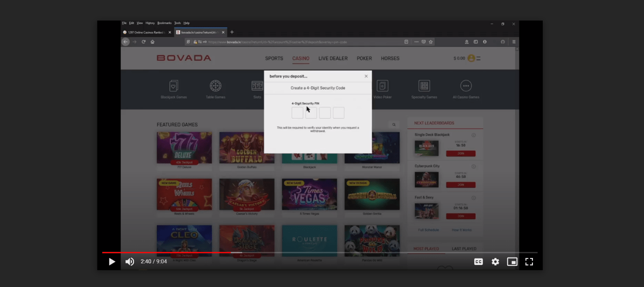This screenshot has height=287, width=644.
Task: Go back to the previous page
Action: coord(126,42)
